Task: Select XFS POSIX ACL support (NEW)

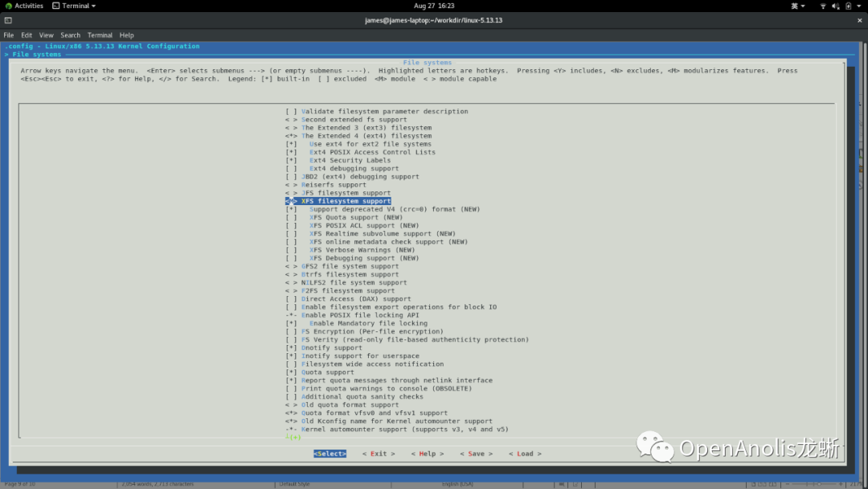Action: pos(352,225)
